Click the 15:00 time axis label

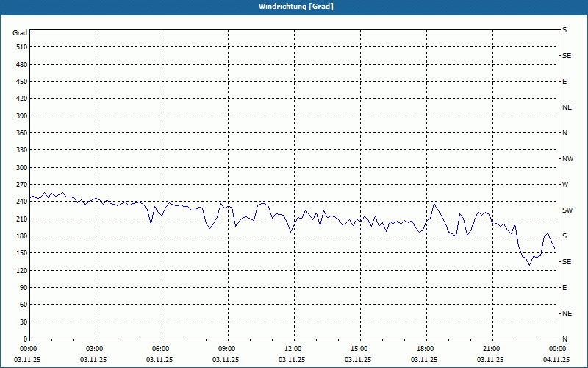(x=359, y=349)
